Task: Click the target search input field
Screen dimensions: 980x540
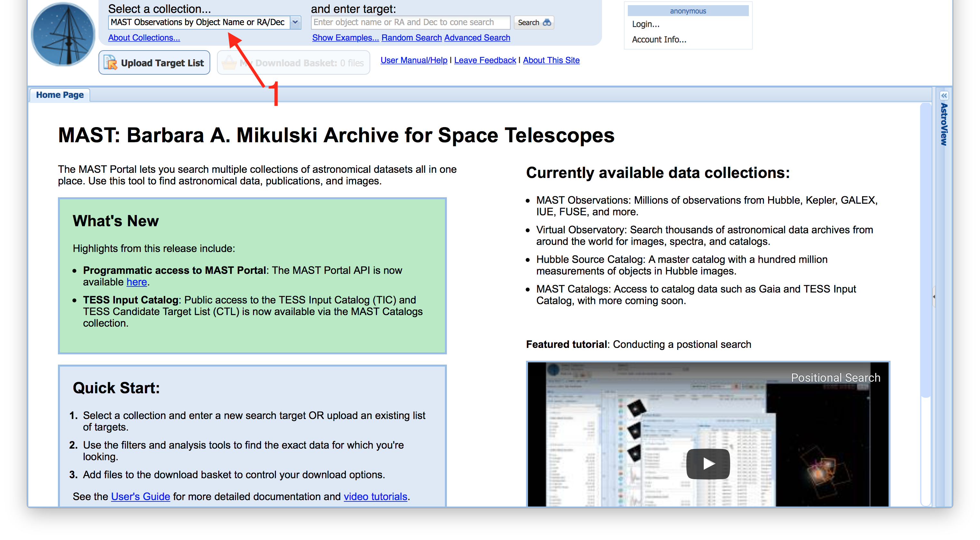Action: click(x=410, y=23)
